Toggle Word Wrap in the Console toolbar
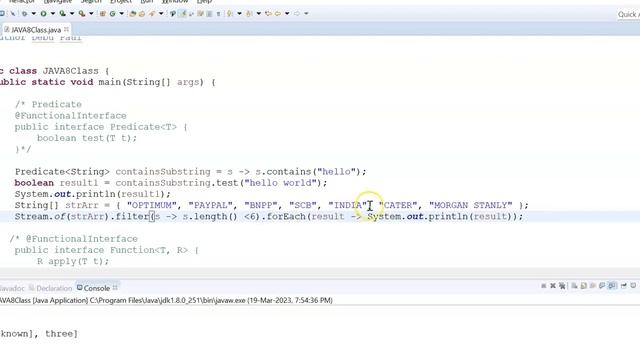 click(593, 286)
